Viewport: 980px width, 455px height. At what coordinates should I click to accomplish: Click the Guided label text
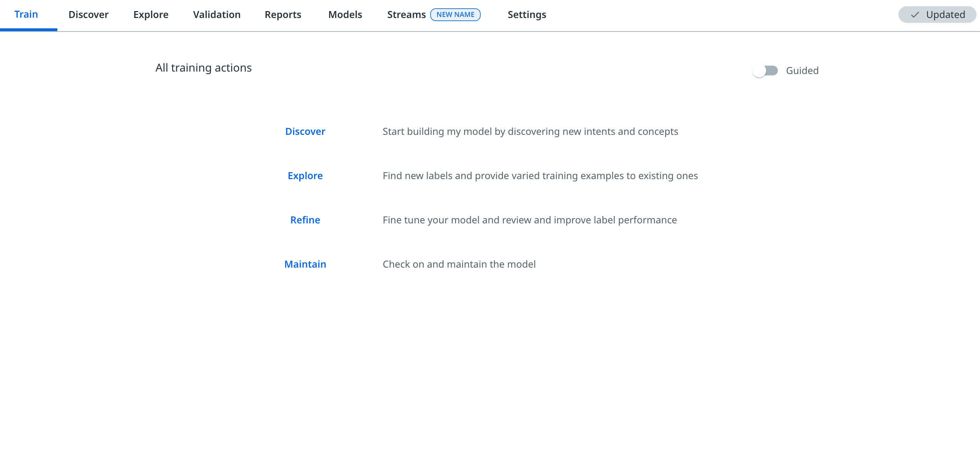tap(802, 71)
